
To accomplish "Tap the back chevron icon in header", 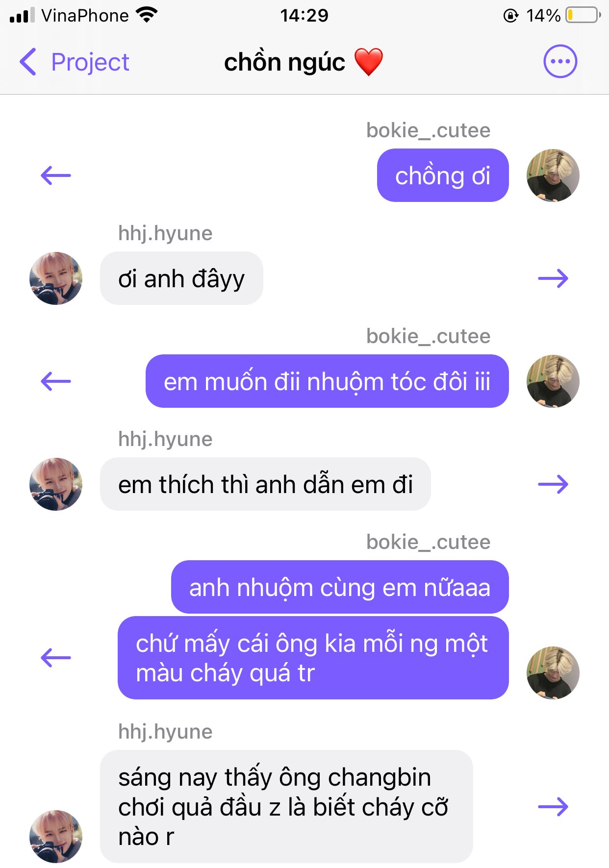I will click(x=28, y=62).
